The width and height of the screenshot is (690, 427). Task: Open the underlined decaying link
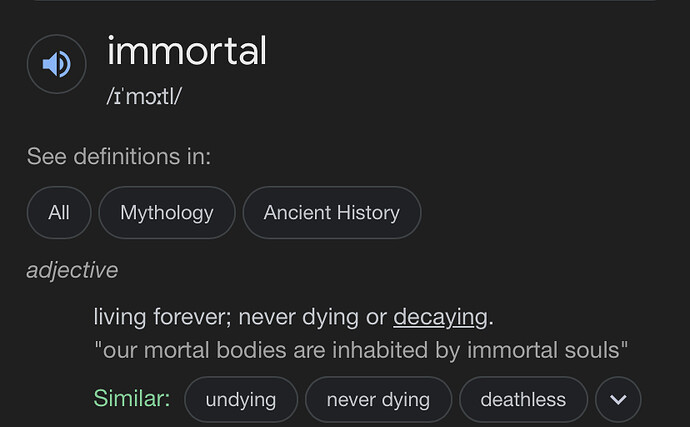tap(440, 317)
